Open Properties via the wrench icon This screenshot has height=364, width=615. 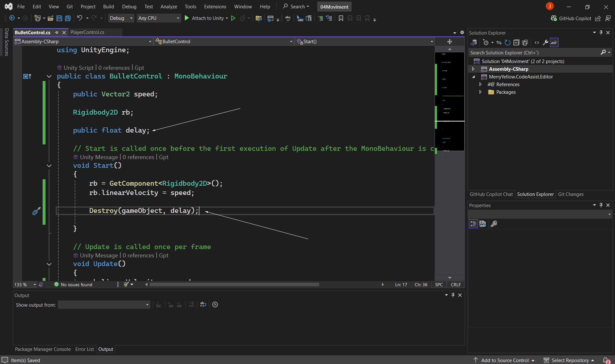coord(545,43)
